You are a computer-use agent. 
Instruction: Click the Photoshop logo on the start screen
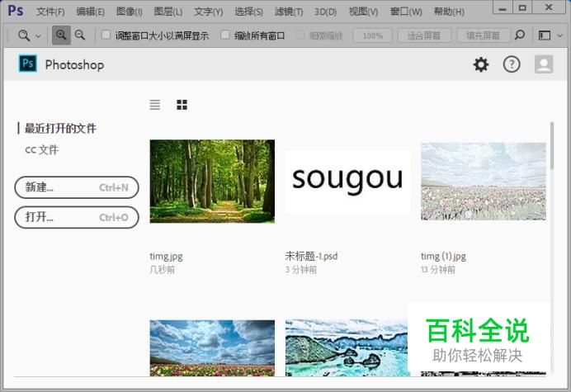[28, 64]
